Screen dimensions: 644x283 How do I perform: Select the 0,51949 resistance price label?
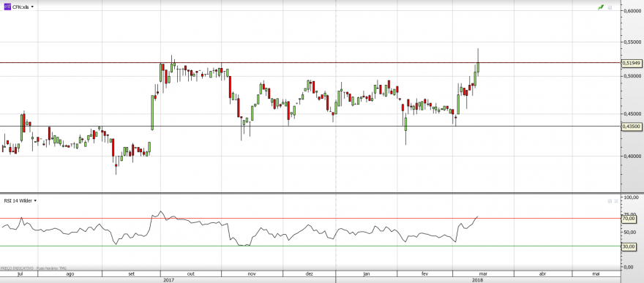point(632,63)
